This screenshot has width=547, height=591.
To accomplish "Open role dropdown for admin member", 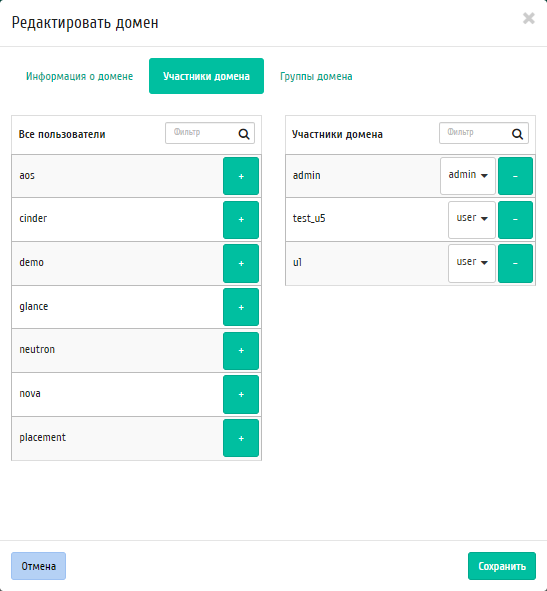I will (x=468, y=176).
